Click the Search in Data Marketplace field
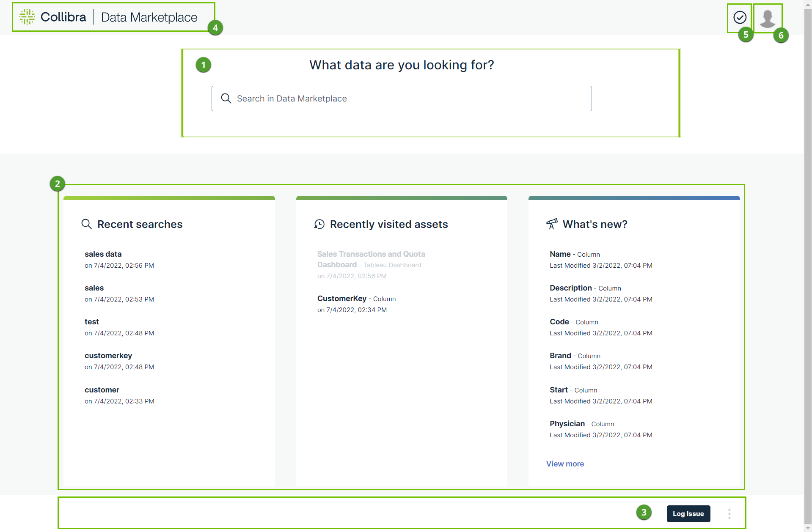Image resolution: width=812 pixels, height=532 pixels. (406, 99)
